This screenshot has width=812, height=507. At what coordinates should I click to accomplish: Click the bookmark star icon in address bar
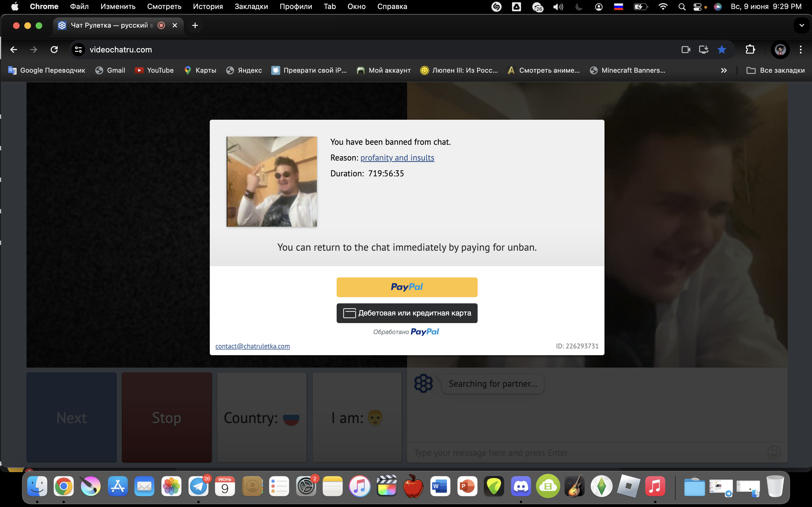pos(721,50)
